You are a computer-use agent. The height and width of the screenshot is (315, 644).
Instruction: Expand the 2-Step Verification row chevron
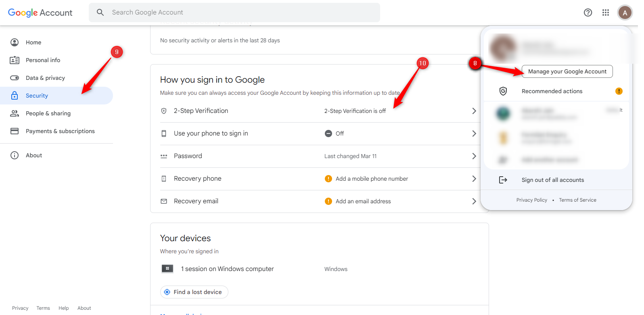(x=474, y=111)
